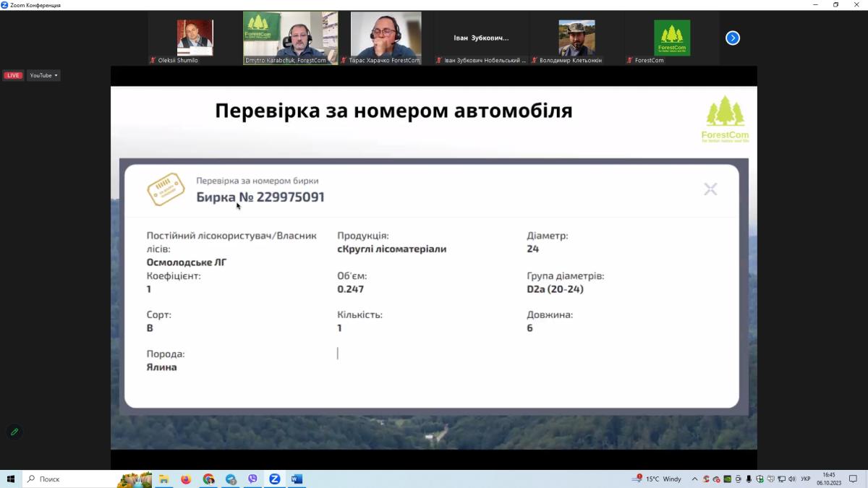Select Oleksii Shumilo's video thumbnail
The height and width of the screenshot is (488, 868).
tap(195, 38)
